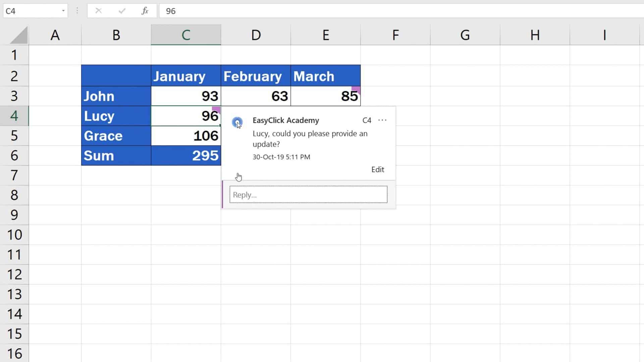Select column header G
The image size is (644, 362).
pos(465,35)
